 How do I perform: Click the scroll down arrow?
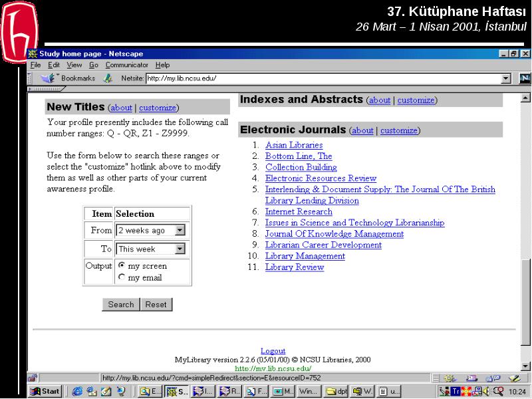click(x=525, y=366)
